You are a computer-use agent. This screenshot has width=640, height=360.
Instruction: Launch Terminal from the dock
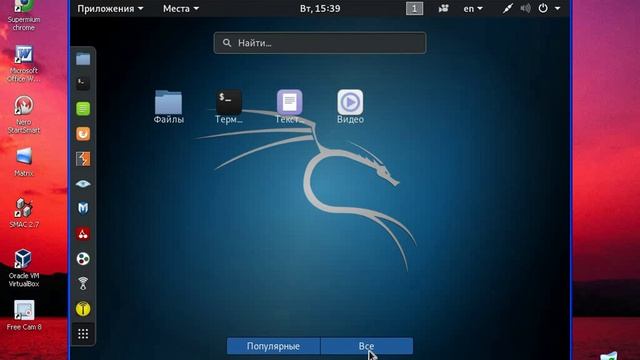point(83,83)
